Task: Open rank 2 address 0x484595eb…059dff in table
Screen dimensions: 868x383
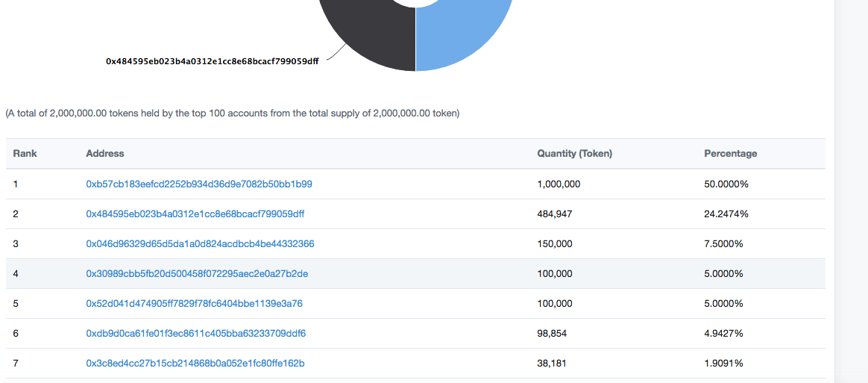Action: pos(195,214)
